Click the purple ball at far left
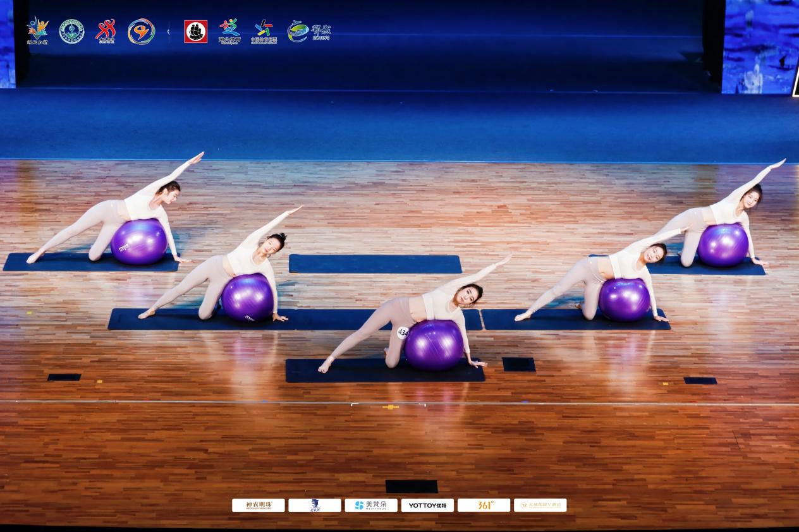The width and height of the screenshot is (799, 532). (138, 242)
